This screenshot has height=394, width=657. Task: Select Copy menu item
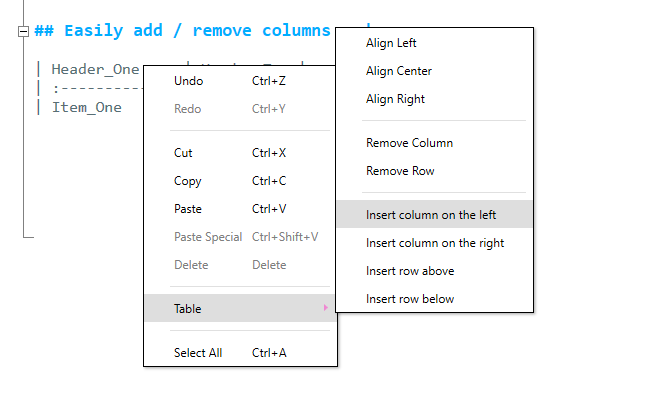coord(241,181)
